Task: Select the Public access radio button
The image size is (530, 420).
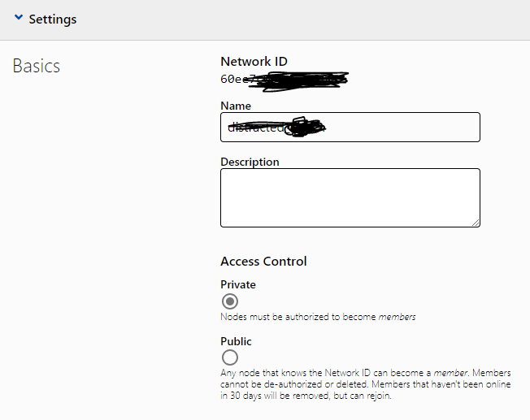Action: (x=230, y=357)
